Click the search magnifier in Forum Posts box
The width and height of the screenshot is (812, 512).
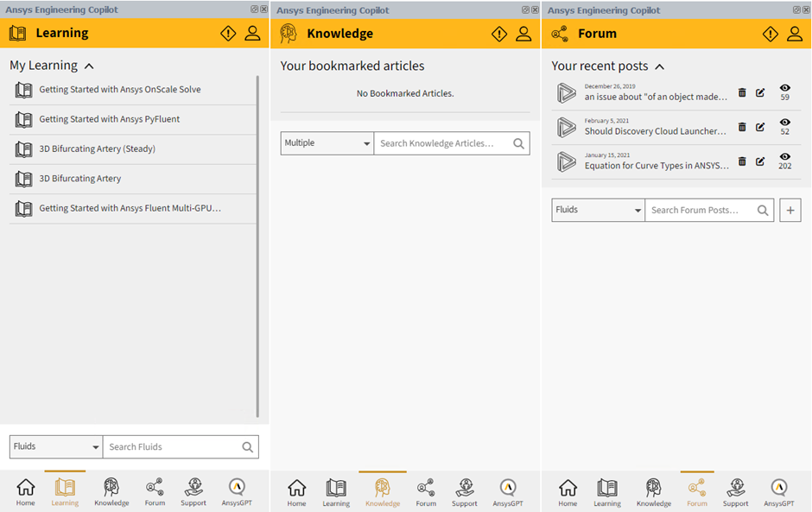(763, 210)
